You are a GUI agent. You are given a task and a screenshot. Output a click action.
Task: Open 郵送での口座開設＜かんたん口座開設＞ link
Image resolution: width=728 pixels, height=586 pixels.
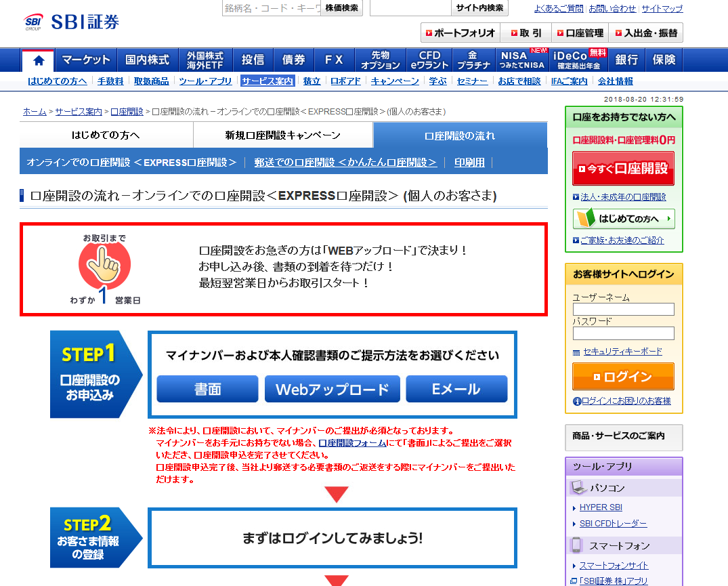(x=345, y=163)
